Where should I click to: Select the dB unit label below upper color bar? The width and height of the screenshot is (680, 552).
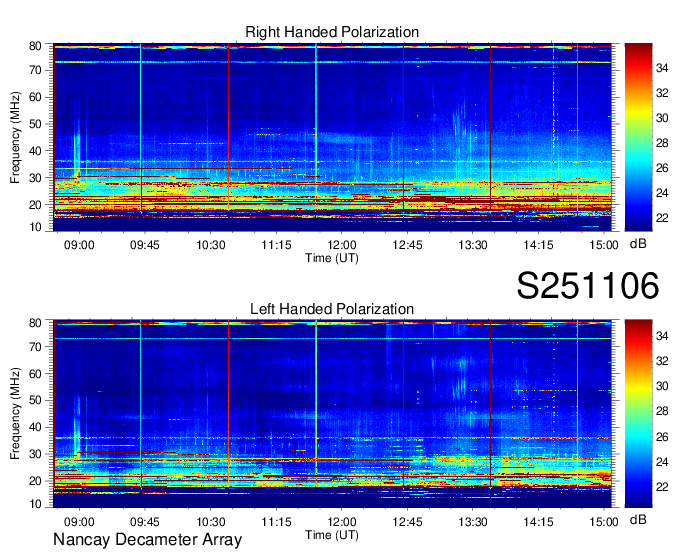[638, 244]
